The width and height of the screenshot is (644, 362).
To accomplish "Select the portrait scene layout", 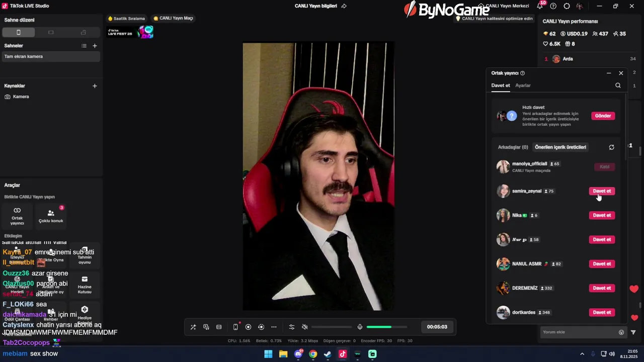I will coord(19,32).
